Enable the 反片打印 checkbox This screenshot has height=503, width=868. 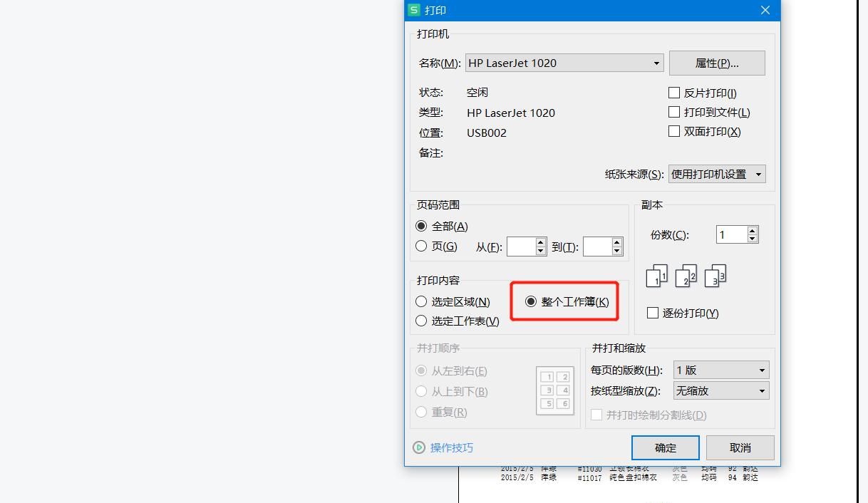[x=673, y=92]
